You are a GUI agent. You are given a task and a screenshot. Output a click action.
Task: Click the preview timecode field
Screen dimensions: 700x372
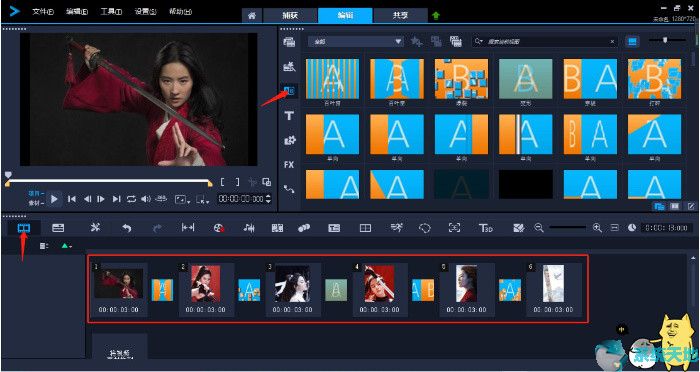[241, 199]
